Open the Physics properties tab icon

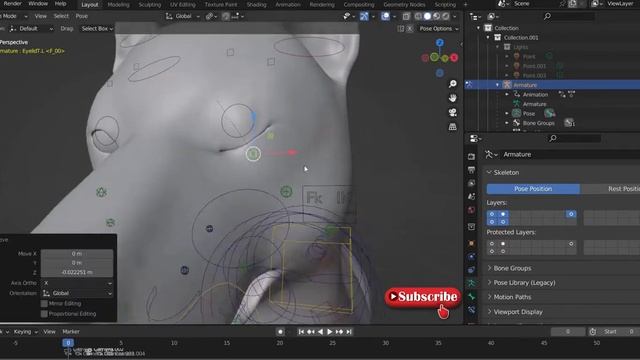coord(471,257)
